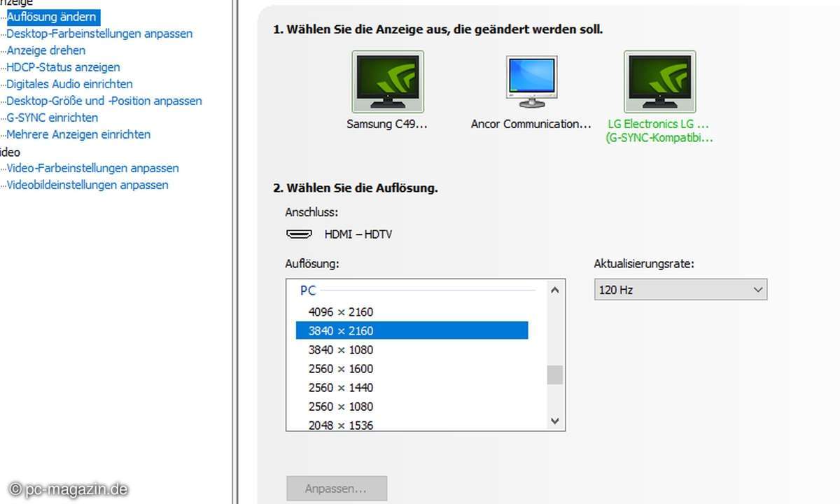Open 'Digitales Audio einrichten'
The image size is (840, 504).
[x=69, y=84]
